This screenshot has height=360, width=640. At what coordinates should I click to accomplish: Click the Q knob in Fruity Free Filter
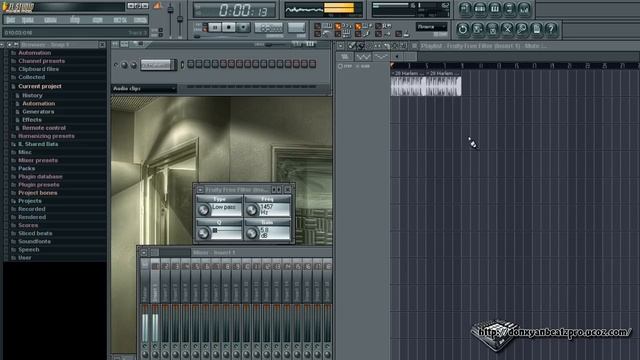[x=203, y=233]
